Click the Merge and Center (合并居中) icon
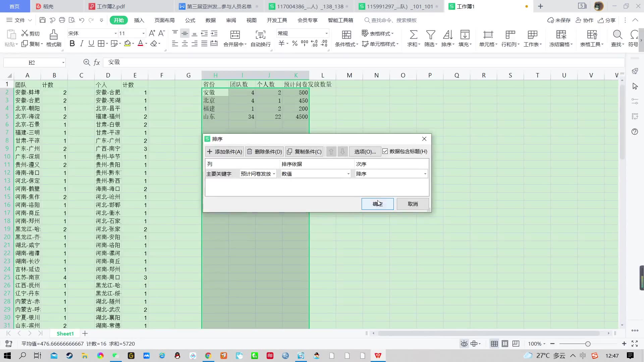This screenshot has height=362, width=644. (235, 35)
